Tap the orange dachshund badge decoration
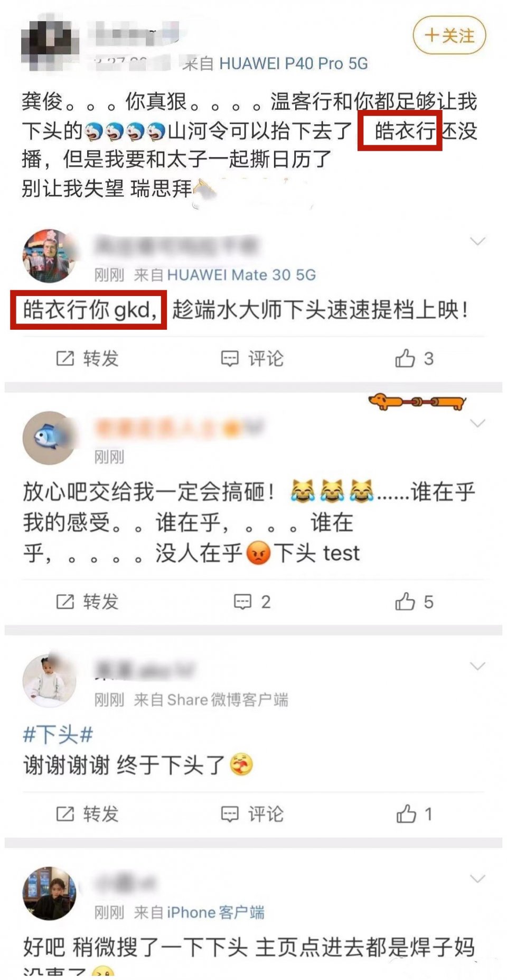This screenshot has height=980, width=507. coord(417,402)
